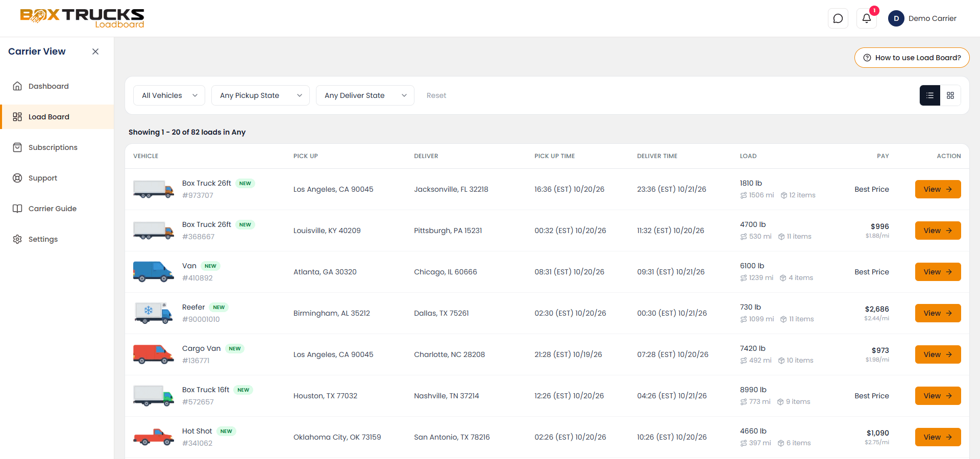Open the Carrier Guide
Image resolution: width=980 pixels, height=459 pixels.
click(57, 209)
